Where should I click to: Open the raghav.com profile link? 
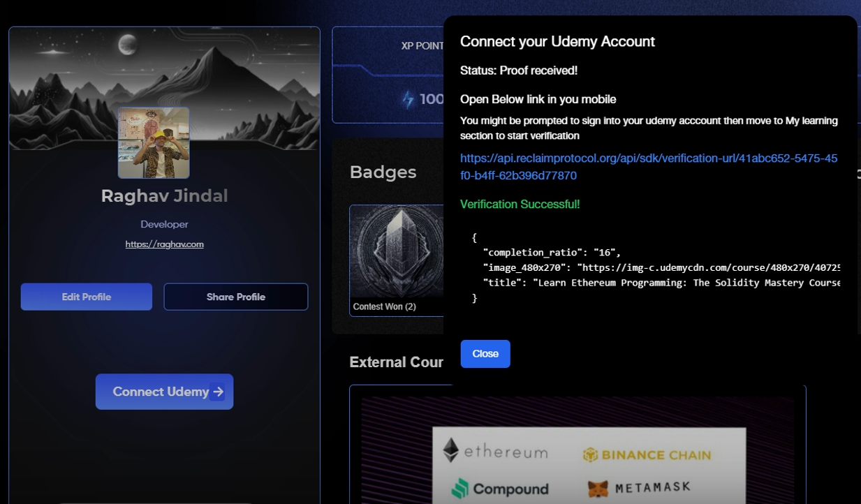click(165, 244)
